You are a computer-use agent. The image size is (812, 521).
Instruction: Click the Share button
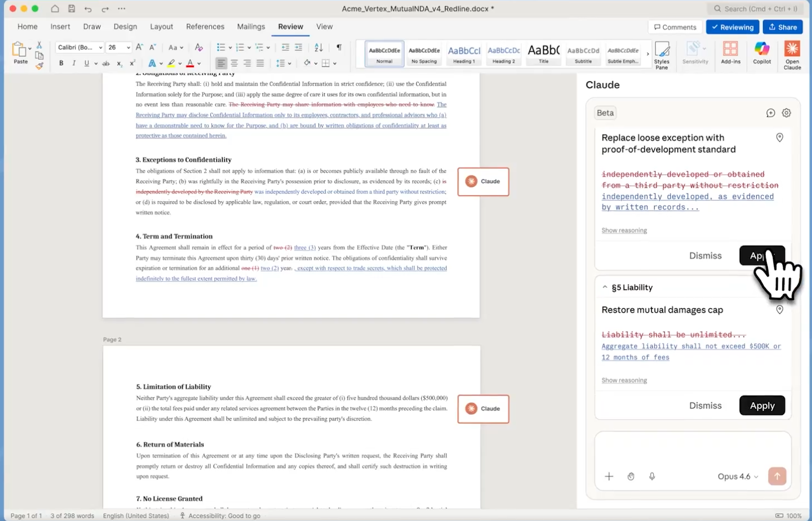[783, 27]
